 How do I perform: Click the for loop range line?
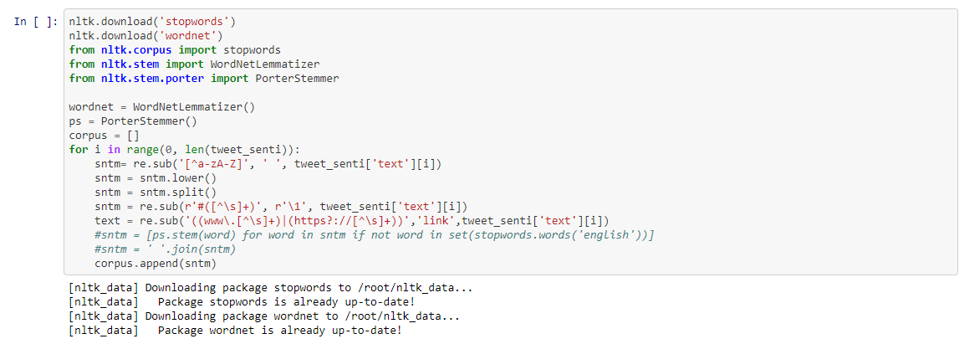tap(185, 150)
